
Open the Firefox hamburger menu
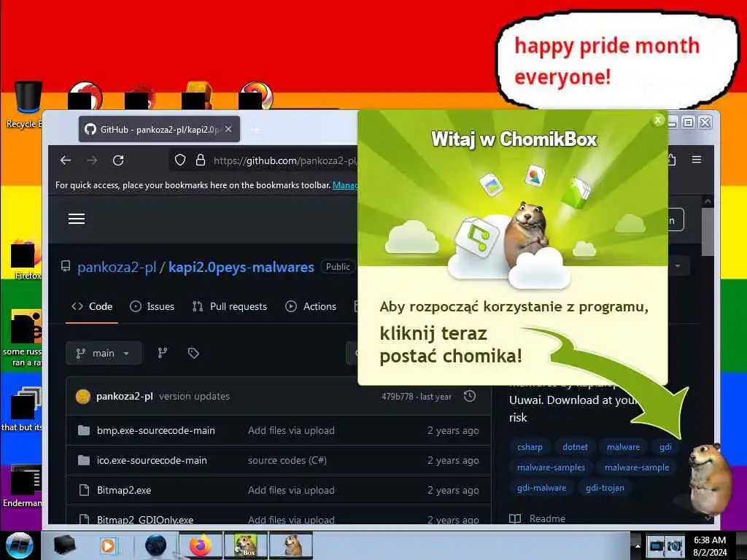click(x=697, y=160)
